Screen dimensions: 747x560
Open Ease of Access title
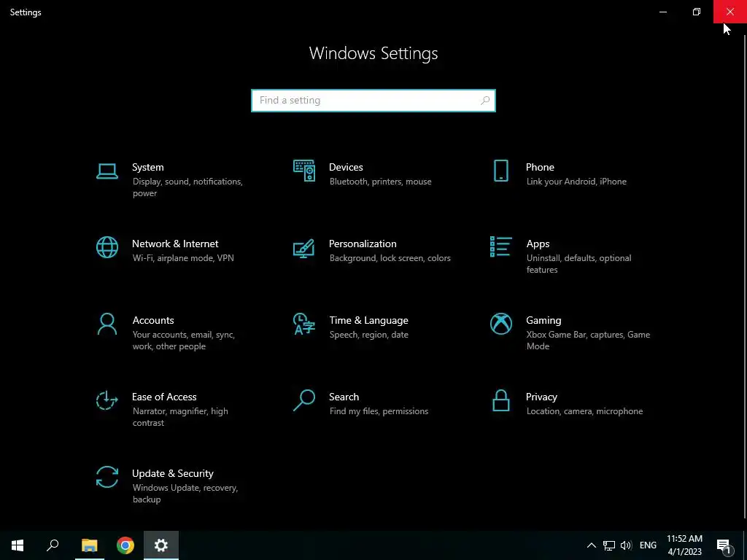[164, 397]
